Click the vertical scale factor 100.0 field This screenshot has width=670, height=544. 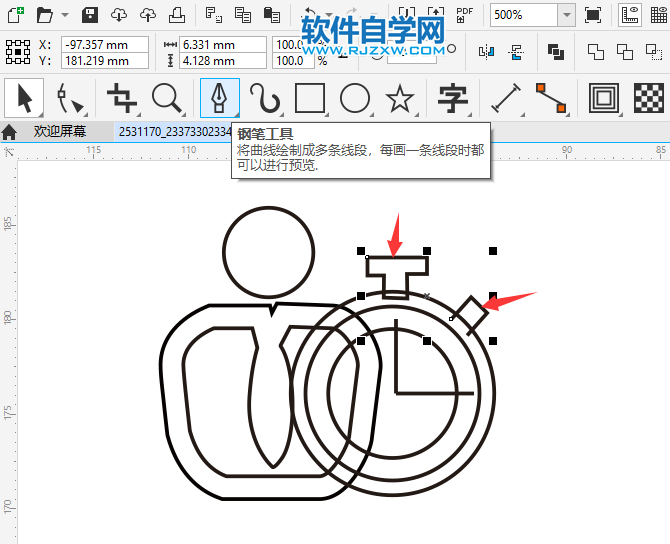[x=293, y=61]
